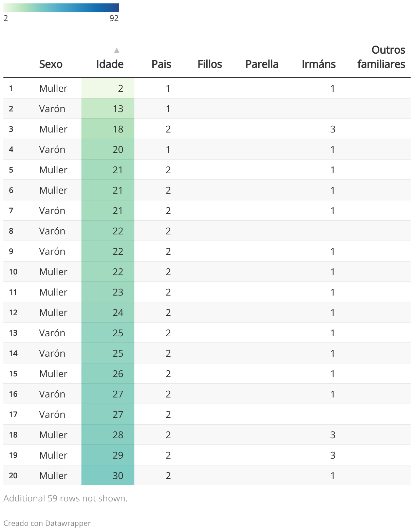Click Idade cell showing 29

[x=108, y=455]
